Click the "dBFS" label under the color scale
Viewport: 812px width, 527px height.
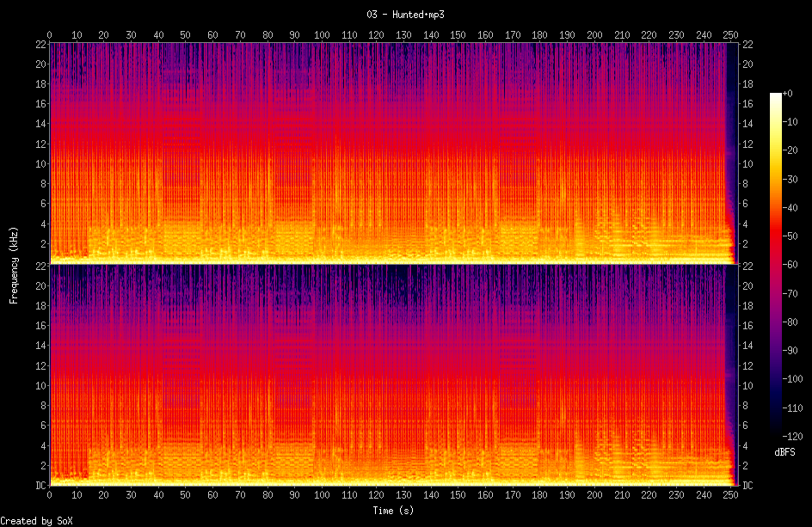(x=784, y=451)
